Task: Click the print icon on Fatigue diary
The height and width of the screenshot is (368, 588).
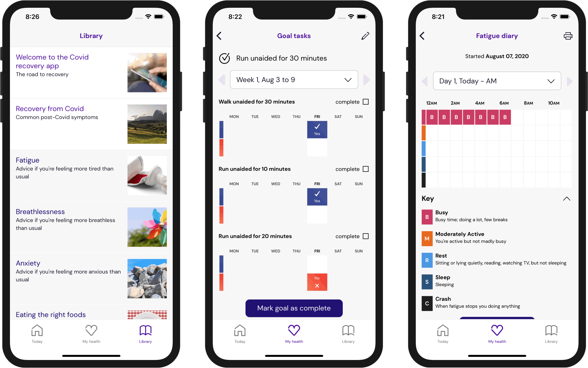Action: (x=568, y=36)
